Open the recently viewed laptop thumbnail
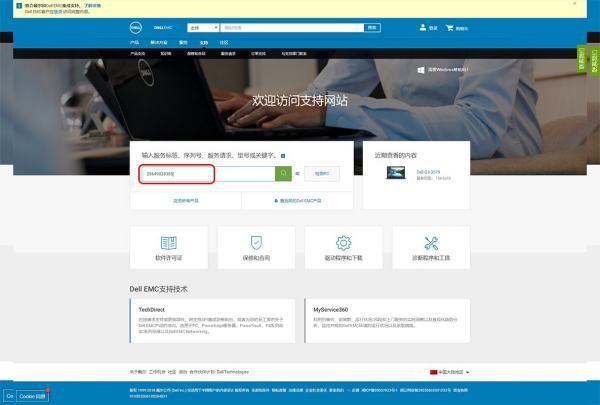This screenshot has height=405, width=600. (396, 172)
